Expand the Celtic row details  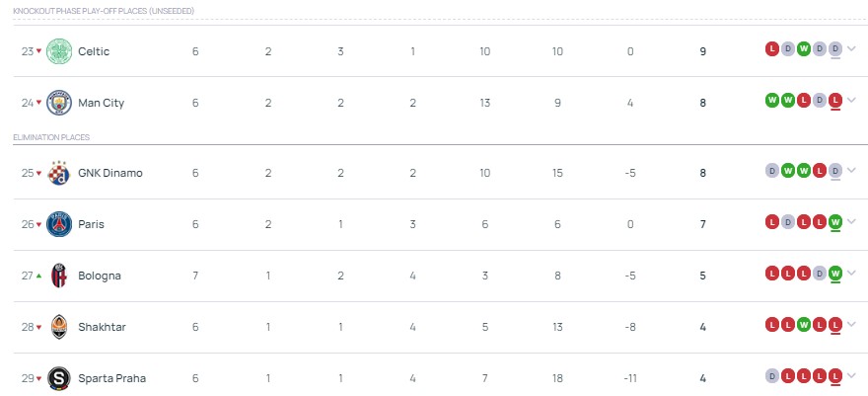(851, 48)
